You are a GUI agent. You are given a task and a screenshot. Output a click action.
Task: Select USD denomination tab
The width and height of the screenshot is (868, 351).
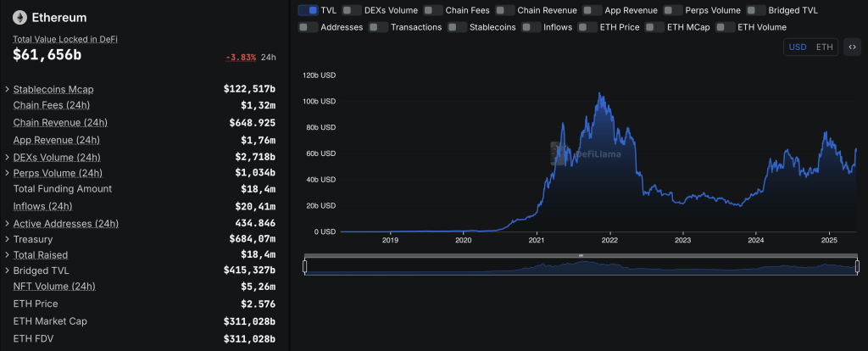pyautogui.click(x=797, y=47)
